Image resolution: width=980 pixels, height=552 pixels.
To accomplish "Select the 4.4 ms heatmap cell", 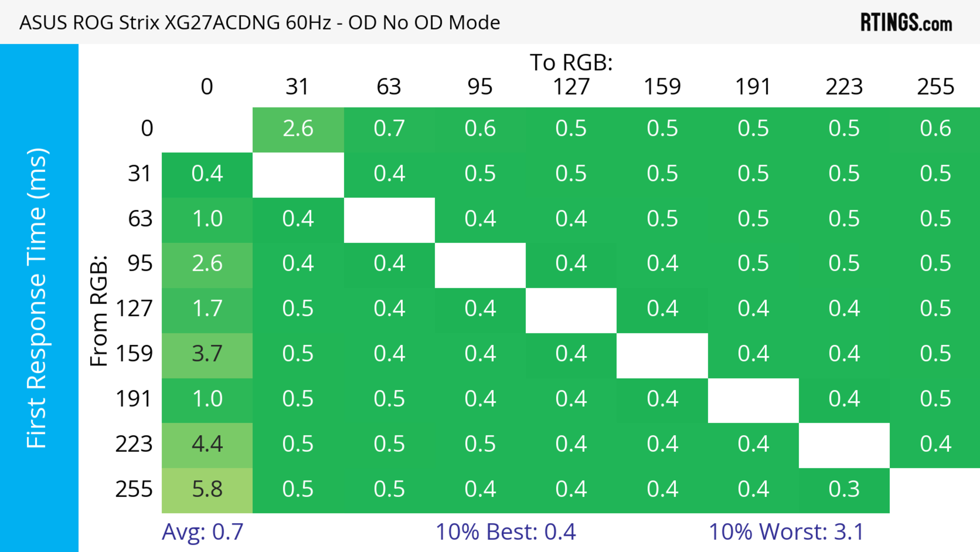I will tap(207, 445).
